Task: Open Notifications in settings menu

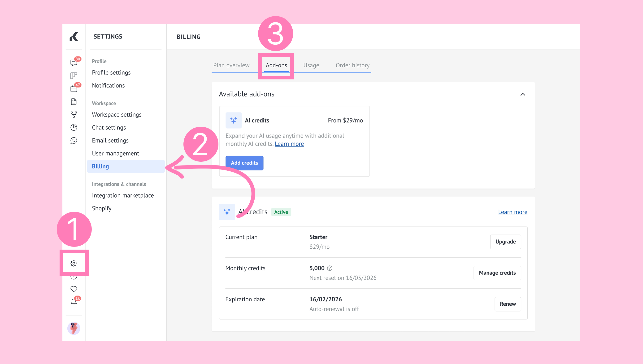Action: click(108, 86)
